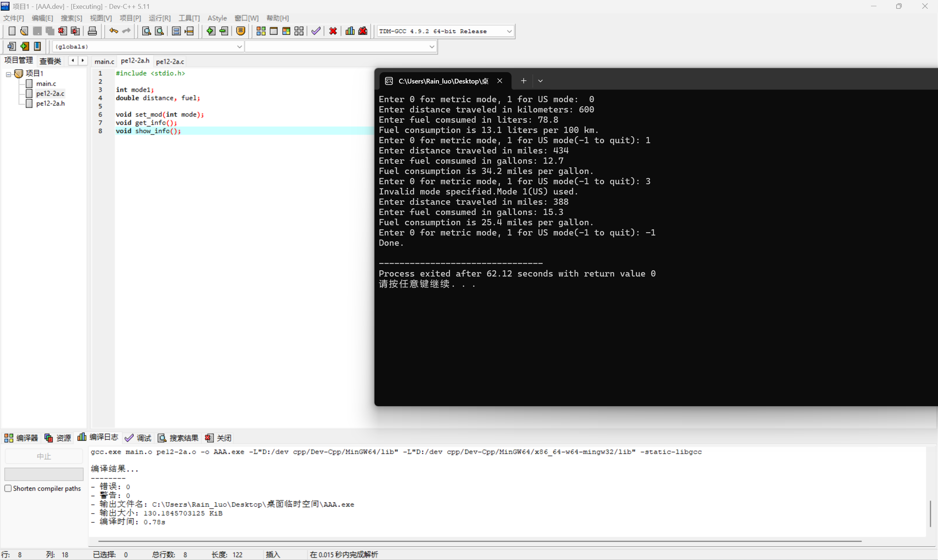Click the Undo arrow icon

coord(113,31)
